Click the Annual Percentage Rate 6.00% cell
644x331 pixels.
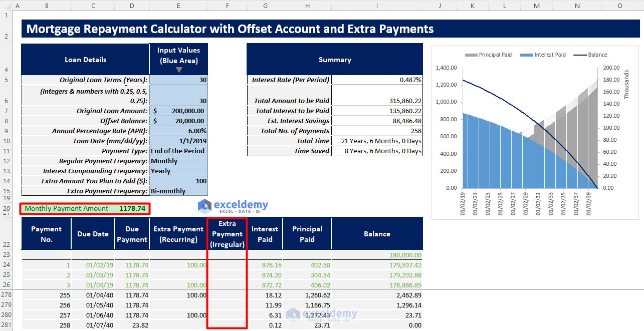click(x=178, y=131)
